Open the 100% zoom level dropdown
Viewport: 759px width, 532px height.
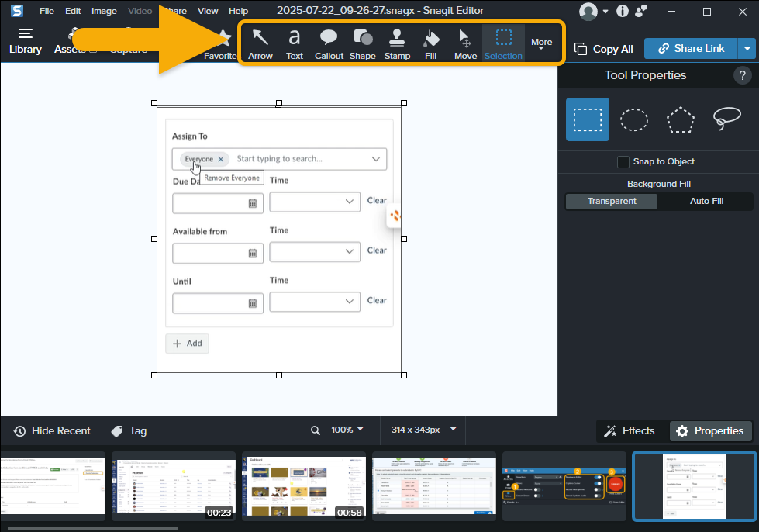click(347, 430)
